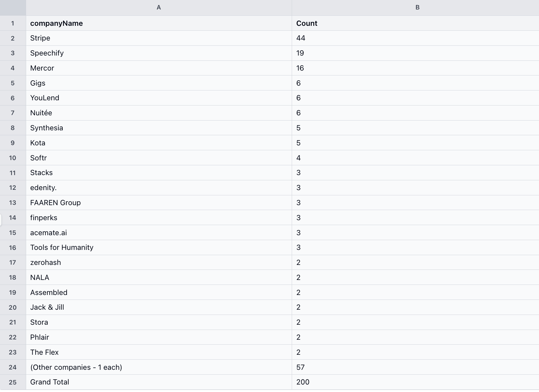This screenshot has height=392, width=539.
Task: Click the YouLend cell
Action: pos(159,98)
